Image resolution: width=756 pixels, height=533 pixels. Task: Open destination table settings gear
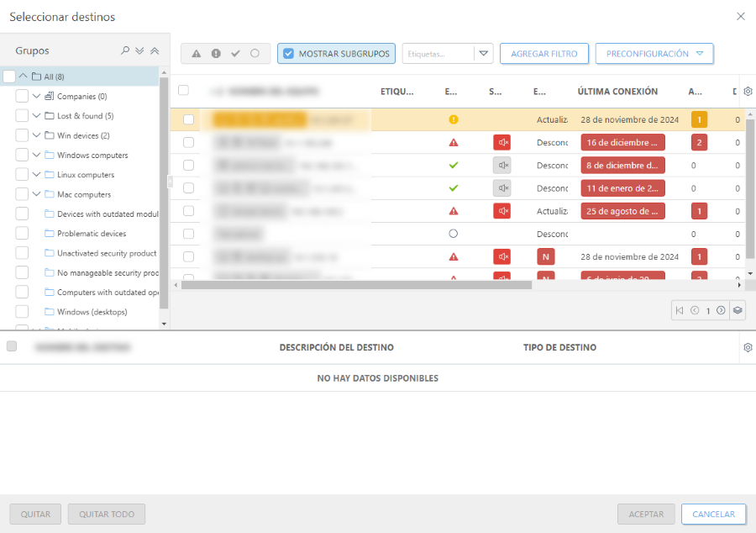pyautogui.click(x=748, y=347)
